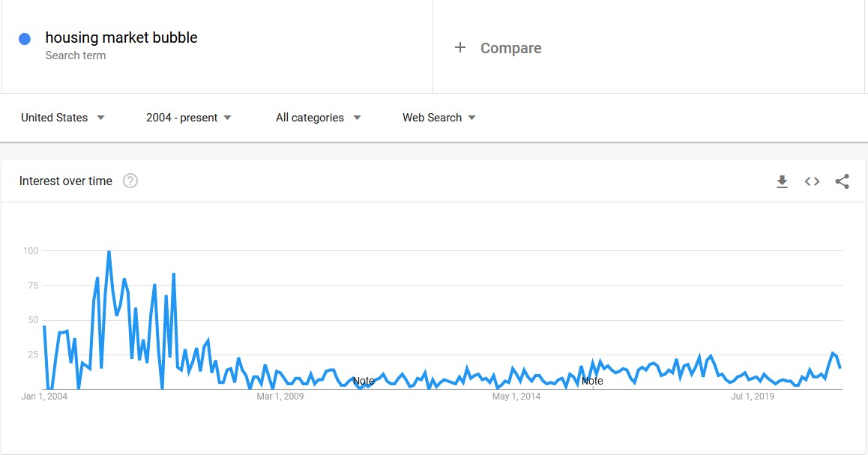
Task: Click the Interest over time heading
Action: tap(66, 181)
